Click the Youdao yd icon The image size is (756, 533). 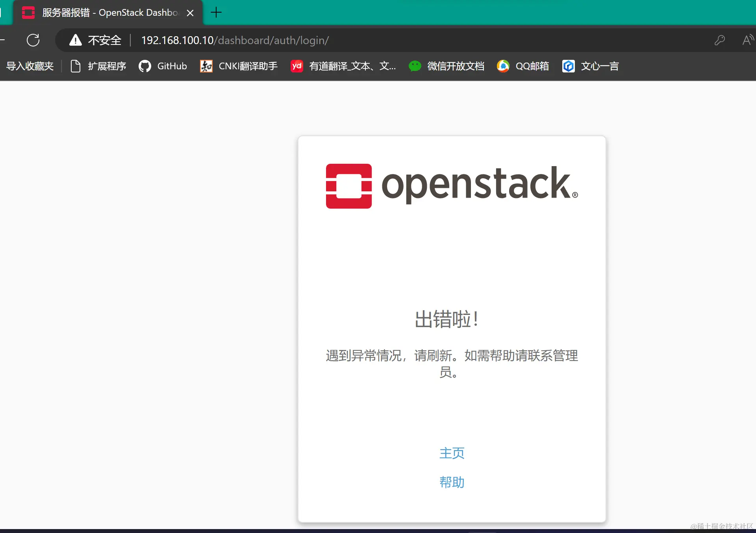[x=297, y=66]
